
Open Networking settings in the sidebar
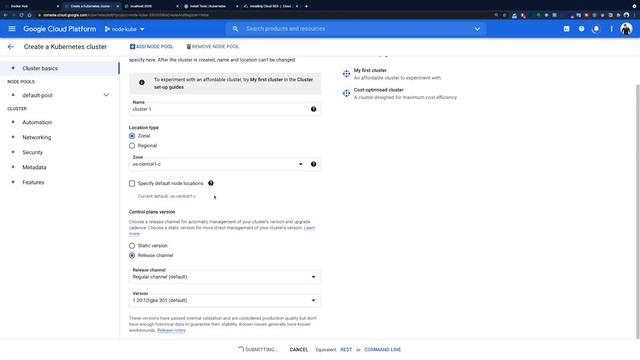[37, 138]
